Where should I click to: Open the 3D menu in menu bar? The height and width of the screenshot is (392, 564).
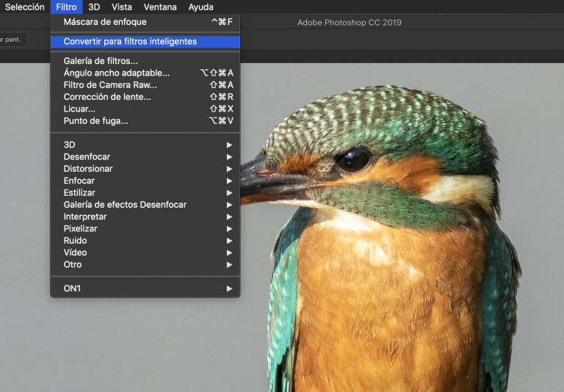pos(94,7)
